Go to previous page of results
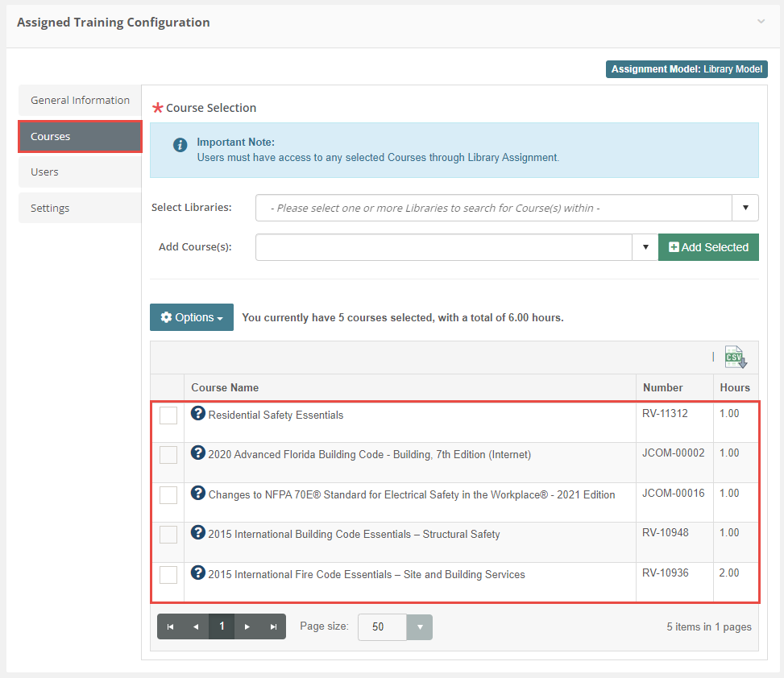The width and height of the screenshot is (784, 678). [196, 626]
